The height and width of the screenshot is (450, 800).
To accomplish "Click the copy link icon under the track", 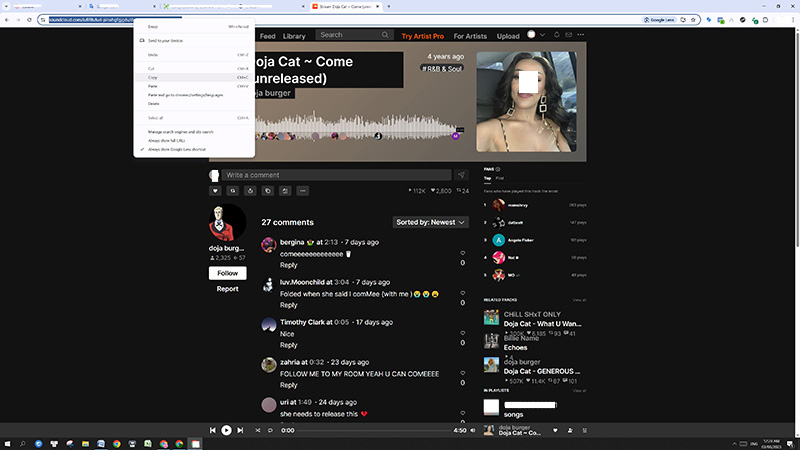I will click(x=267, y=190).
